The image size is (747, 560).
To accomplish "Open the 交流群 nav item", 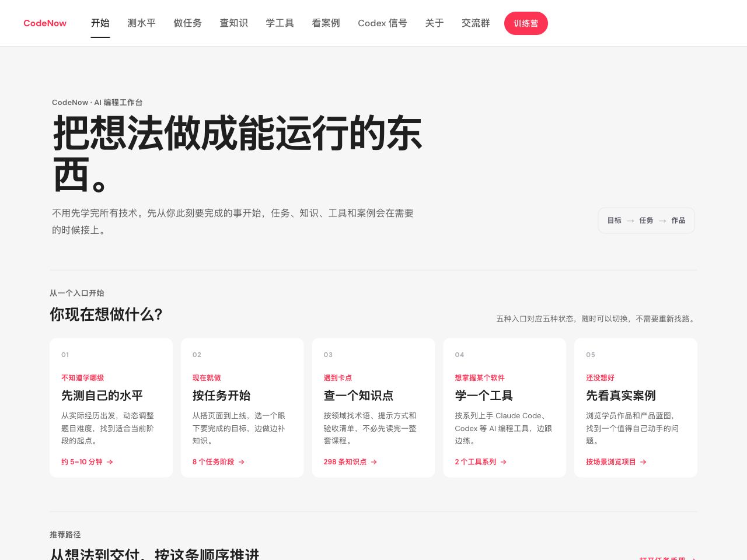I will pos(476,23).
